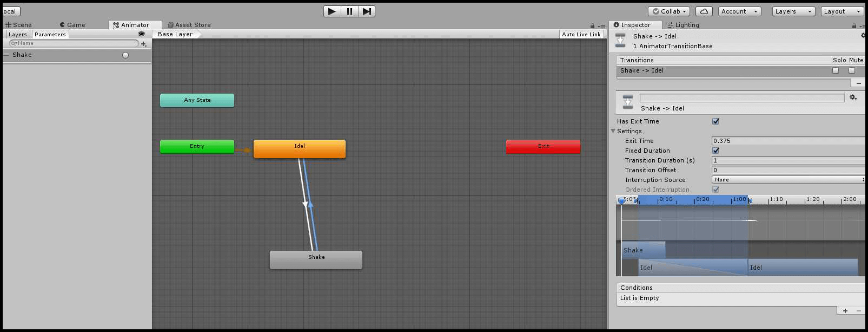Screen dimensions: 868x332
Task: Switch to the Asset Store tab
Action: point(189,25)
